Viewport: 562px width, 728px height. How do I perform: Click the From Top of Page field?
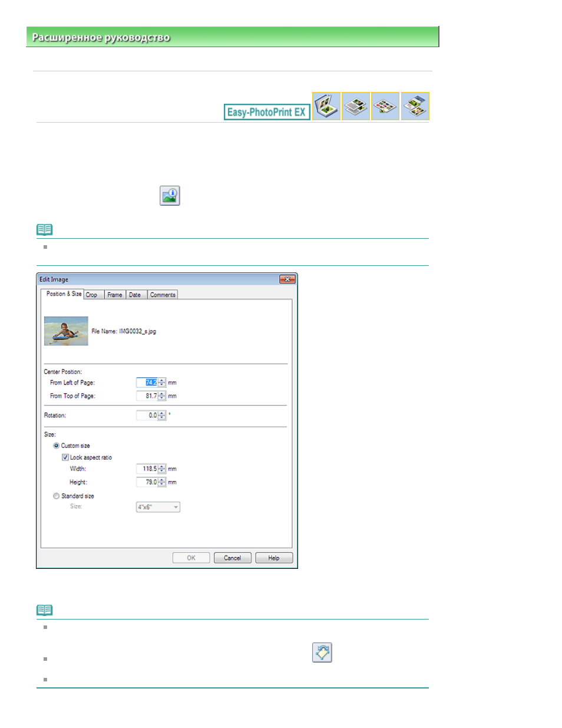(147, 396)
